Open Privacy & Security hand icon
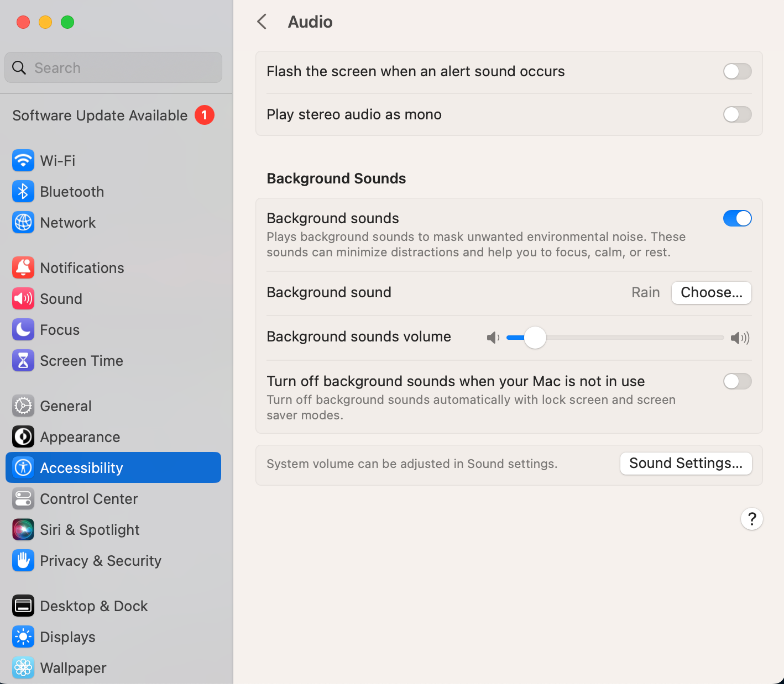The width and height of the screenshot is (784, 684). 23,561
